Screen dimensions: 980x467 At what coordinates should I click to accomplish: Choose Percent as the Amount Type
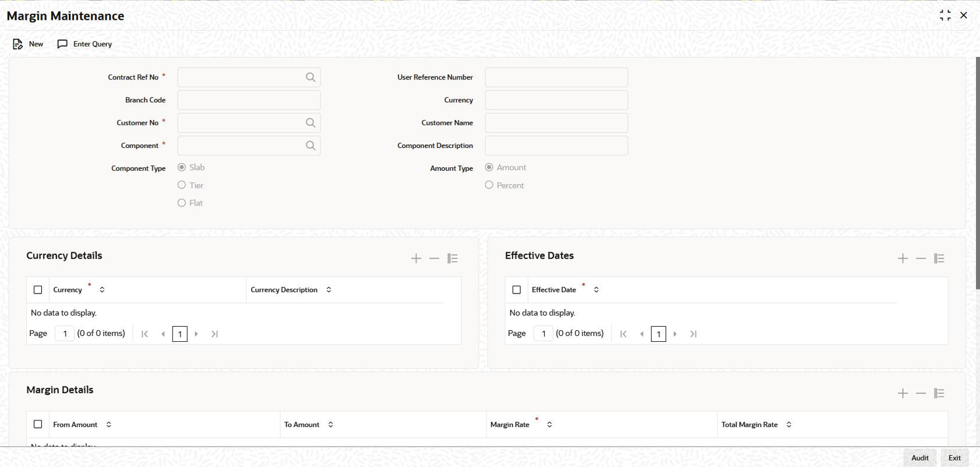coord(489,185)
